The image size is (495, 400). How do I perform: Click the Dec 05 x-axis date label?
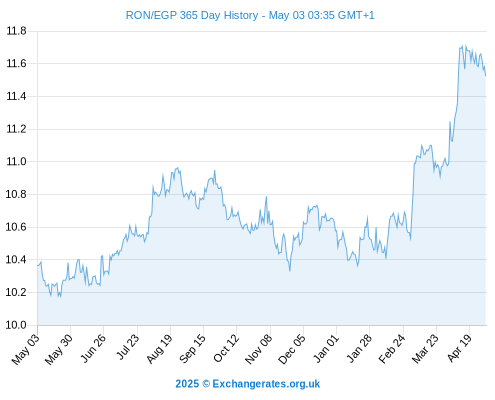292,349
